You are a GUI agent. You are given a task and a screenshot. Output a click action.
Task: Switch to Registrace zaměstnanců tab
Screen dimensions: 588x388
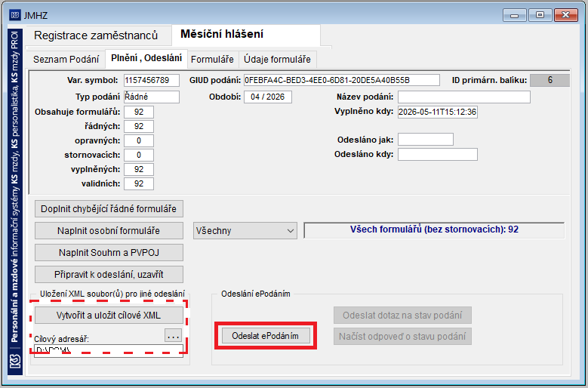(x=96, y=35)
